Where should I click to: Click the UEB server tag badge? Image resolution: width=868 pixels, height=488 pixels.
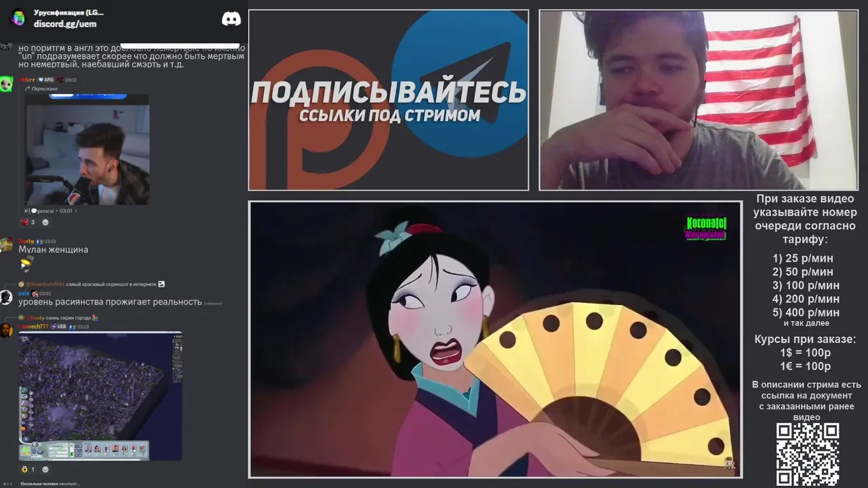coord(59,327)
